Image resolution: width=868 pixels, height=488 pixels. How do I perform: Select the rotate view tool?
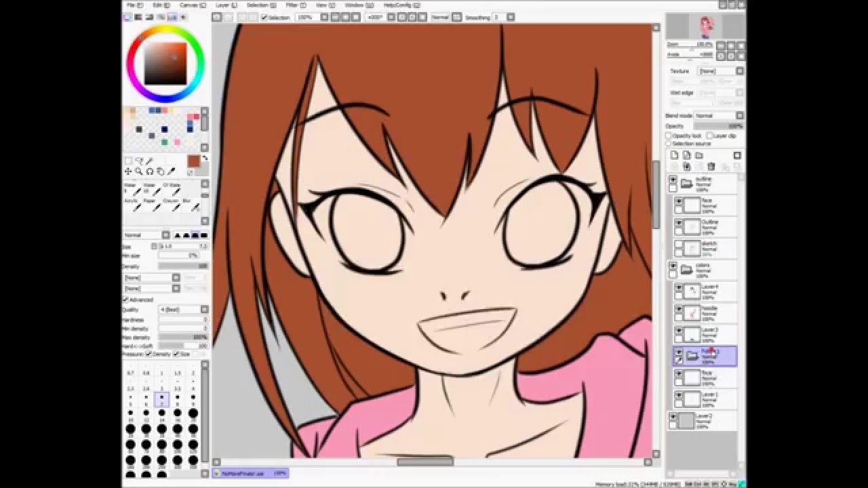[150, 171]
